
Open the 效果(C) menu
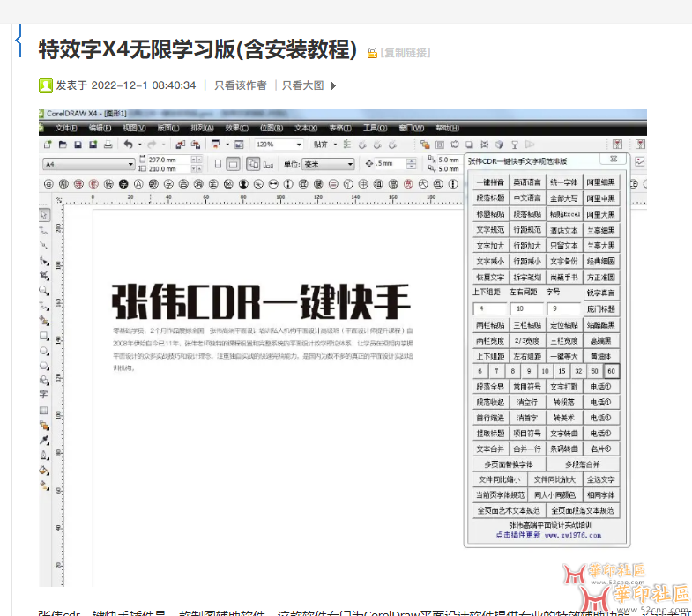(x=237, y=128)
